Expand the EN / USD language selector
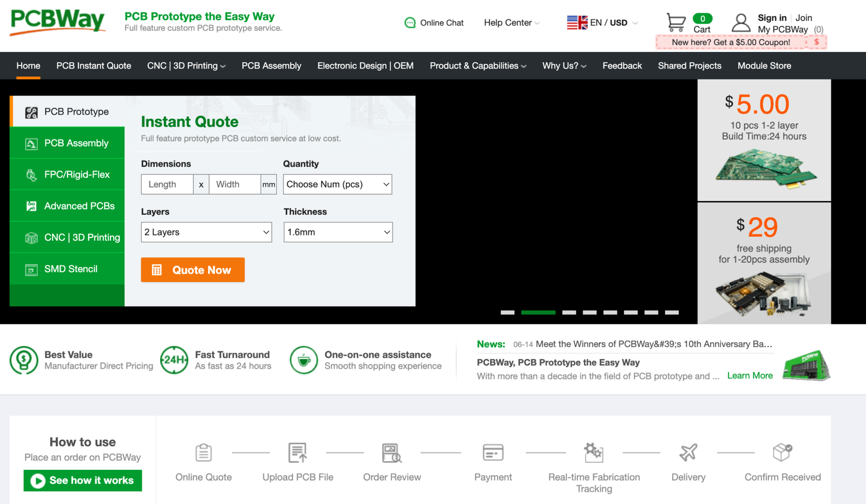The width and height of the screenshot is (866, 504). 602,23
